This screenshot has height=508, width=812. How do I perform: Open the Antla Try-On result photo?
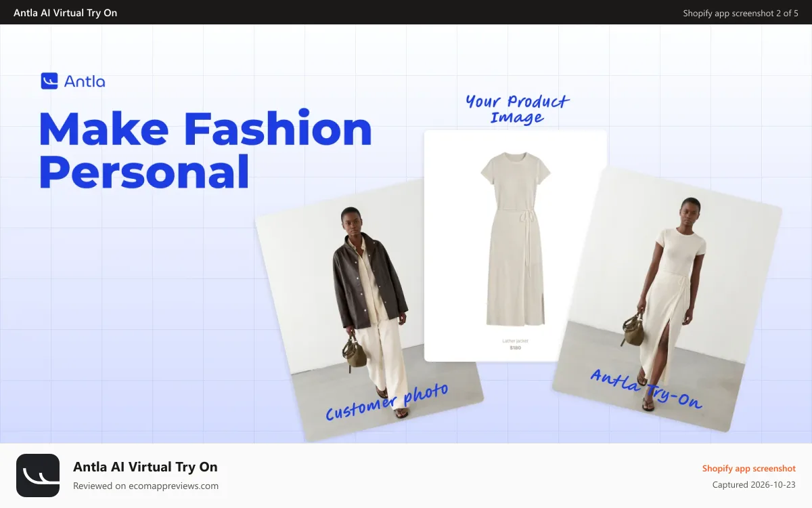pyautogui.click(x=668, y=299)
